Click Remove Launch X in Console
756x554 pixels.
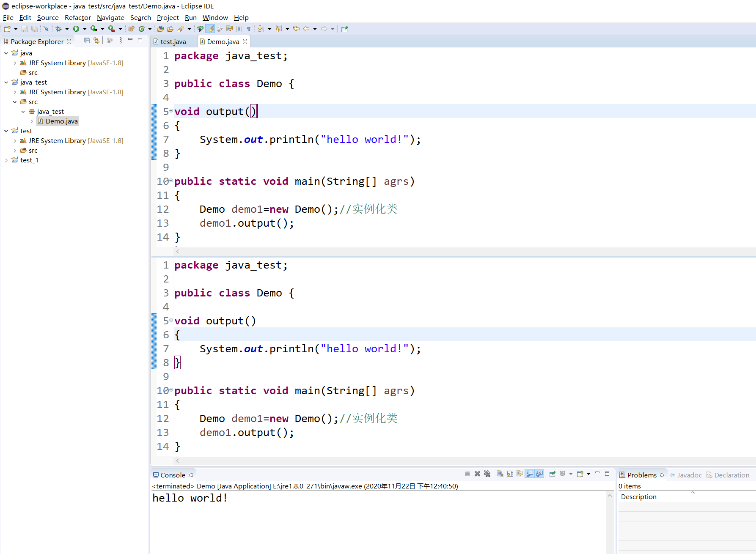coord(477,474)
